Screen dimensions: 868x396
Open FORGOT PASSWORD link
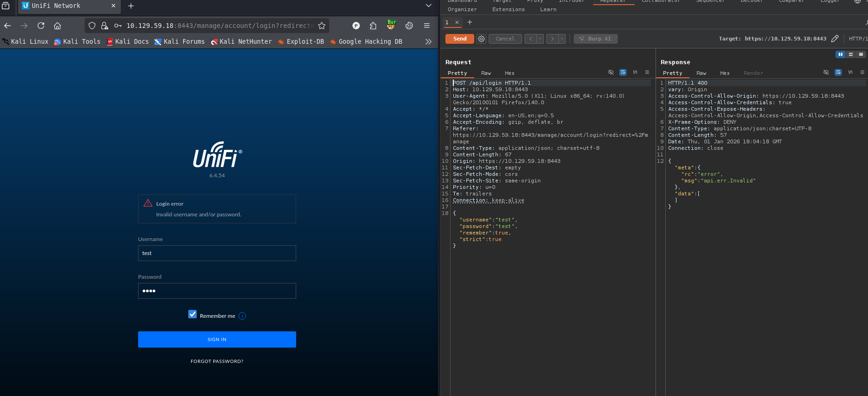(217, 361)
